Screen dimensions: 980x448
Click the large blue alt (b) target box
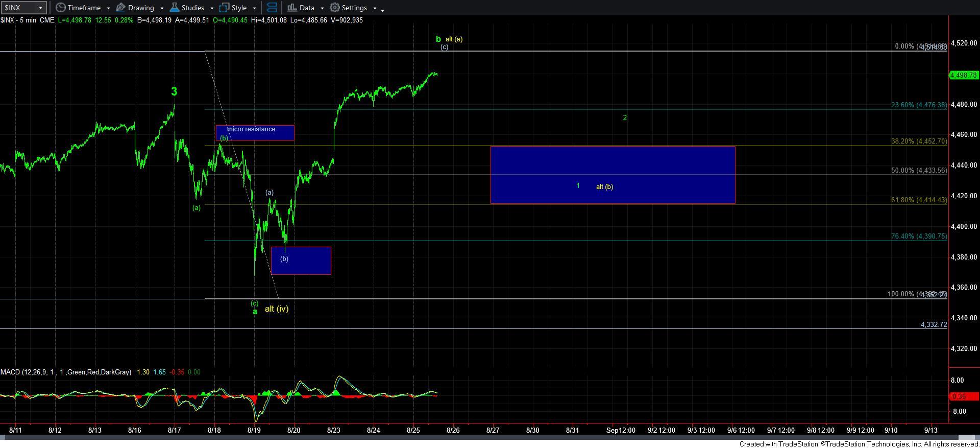(x=612, y=175)
